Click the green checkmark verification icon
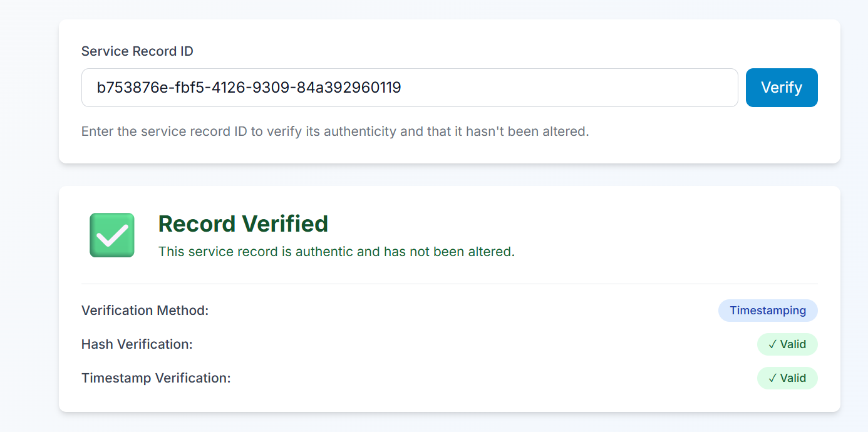Screen dimensions: 868x432 [x=111, y=235]
